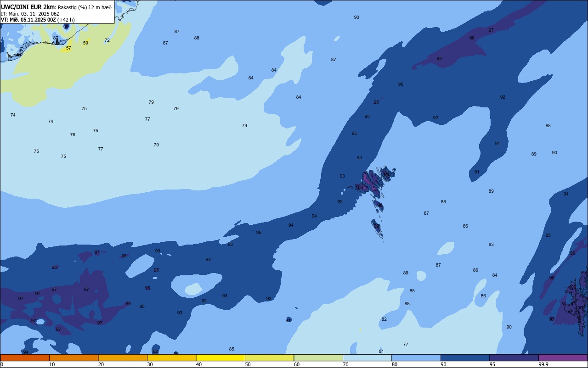The image size is (588, 368).
Task: Click the legend label 50
Action: coord(248,364)
